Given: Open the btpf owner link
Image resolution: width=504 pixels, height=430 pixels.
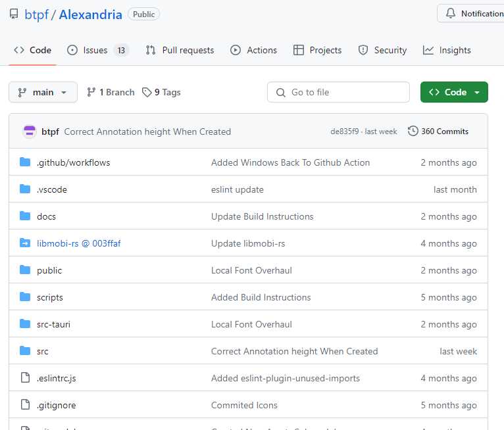Looking at the screenshot, I should [36, 14].
